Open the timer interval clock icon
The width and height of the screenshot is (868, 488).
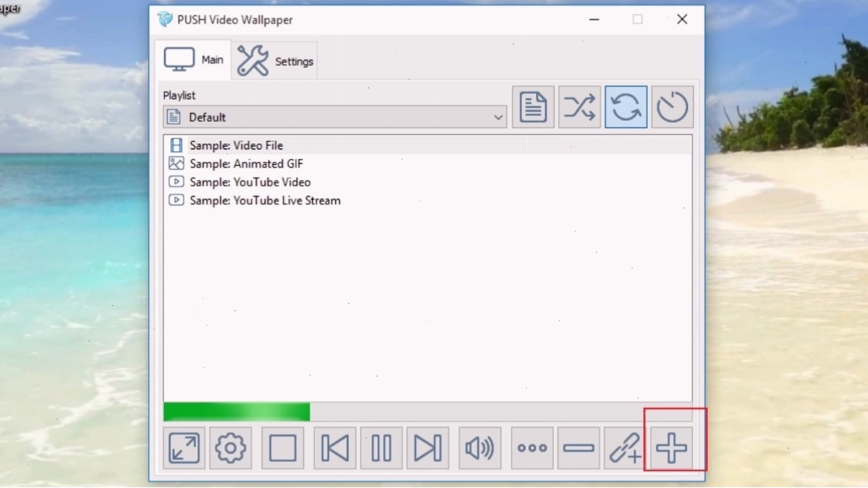672,107
